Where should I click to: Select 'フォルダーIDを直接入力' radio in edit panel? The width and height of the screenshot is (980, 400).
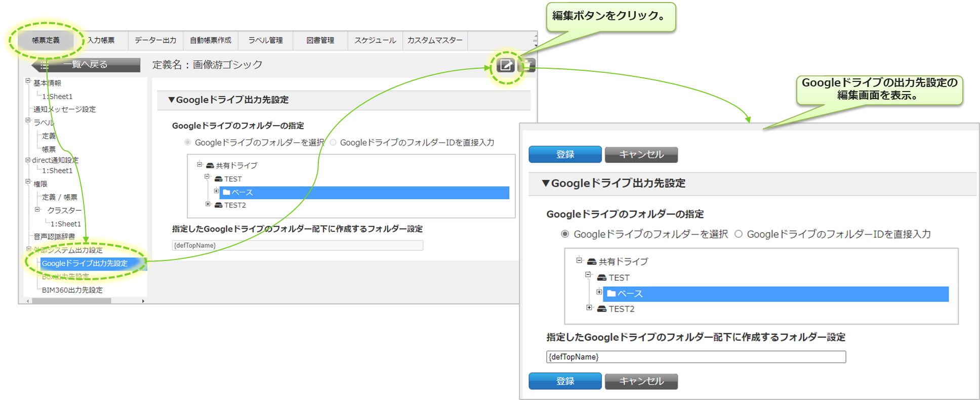click(739, 234)
